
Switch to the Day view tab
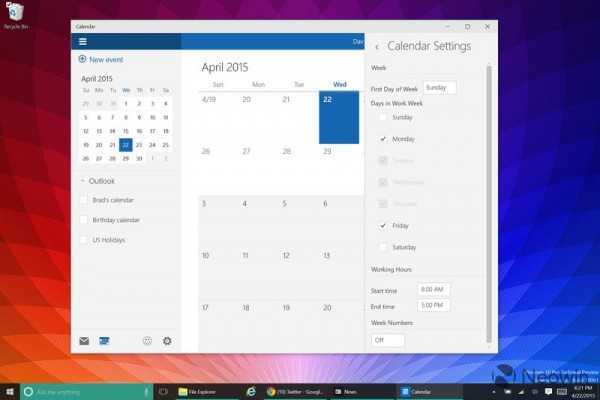(x=358, y=41)
